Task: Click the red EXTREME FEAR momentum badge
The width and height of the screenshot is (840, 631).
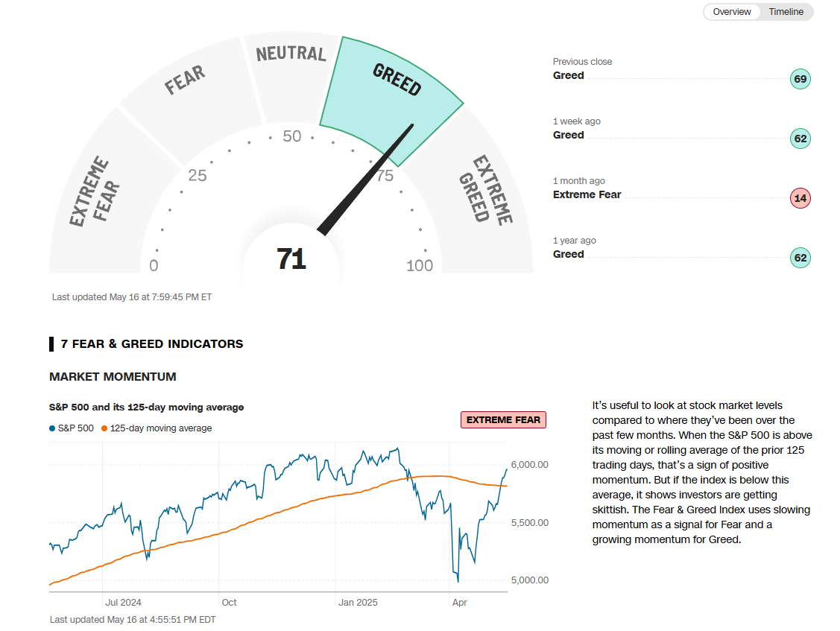Action: click(503, 420)
